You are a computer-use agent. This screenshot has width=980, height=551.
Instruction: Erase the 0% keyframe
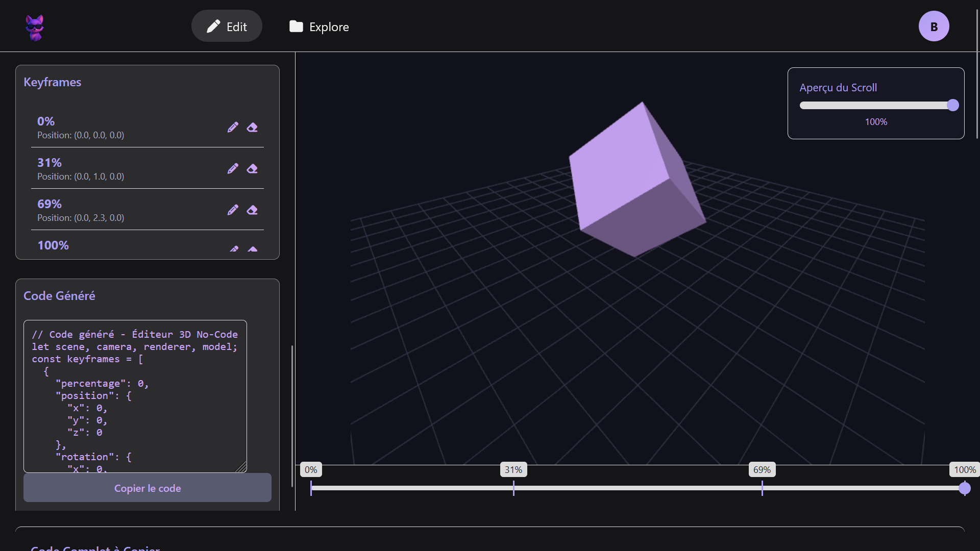click(x=252, y=128)
